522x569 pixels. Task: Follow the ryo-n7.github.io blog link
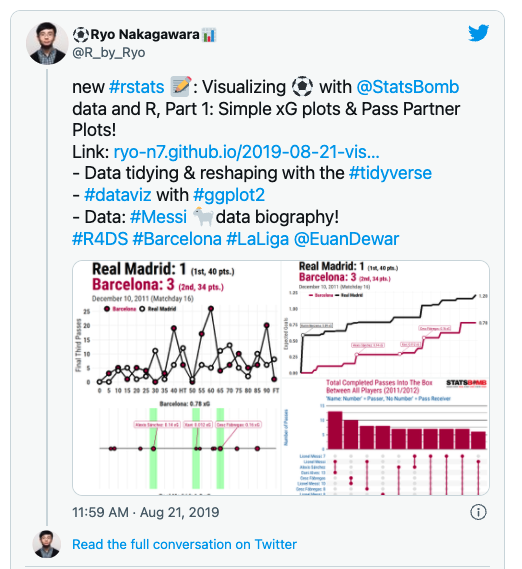[246, 152]
